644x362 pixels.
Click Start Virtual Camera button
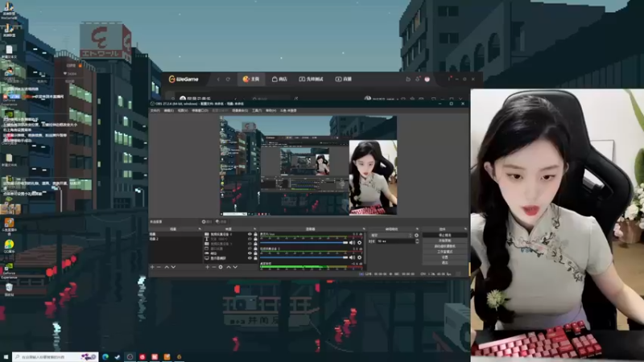(445, 246)
